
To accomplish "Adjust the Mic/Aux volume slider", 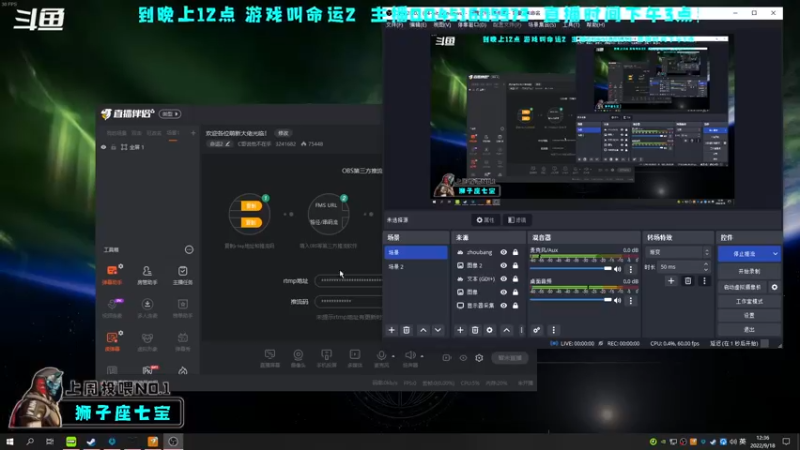I will 570,268.
